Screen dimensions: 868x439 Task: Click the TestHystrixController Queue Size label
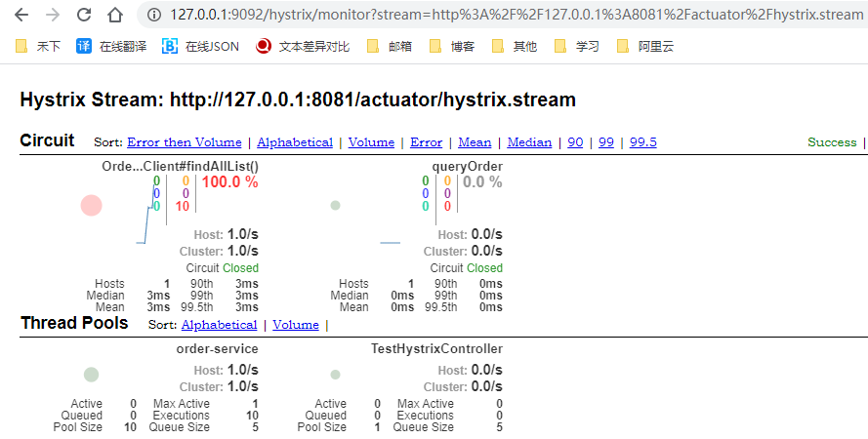tap(423, 427)
